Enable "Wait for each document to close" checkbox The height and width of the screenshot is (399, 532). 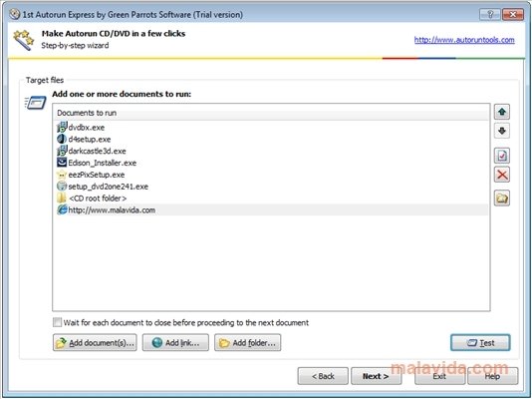[x=57, y=322]
